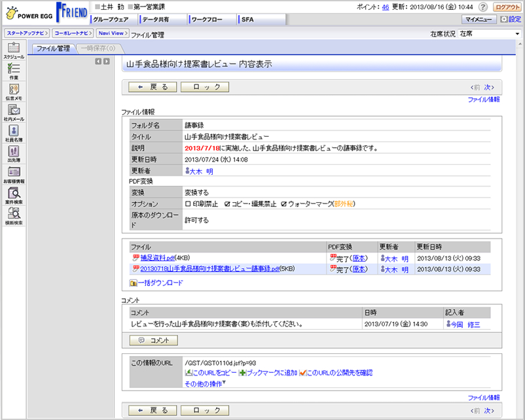Click the コメント button

pyautogui.click(x=154, y=340)
